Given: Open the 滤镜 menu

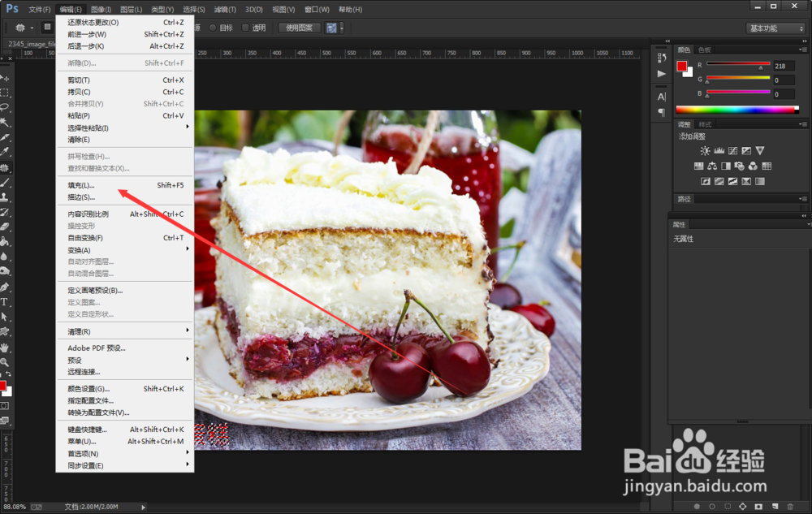Looking at the screenshot, I should [225, 9].
